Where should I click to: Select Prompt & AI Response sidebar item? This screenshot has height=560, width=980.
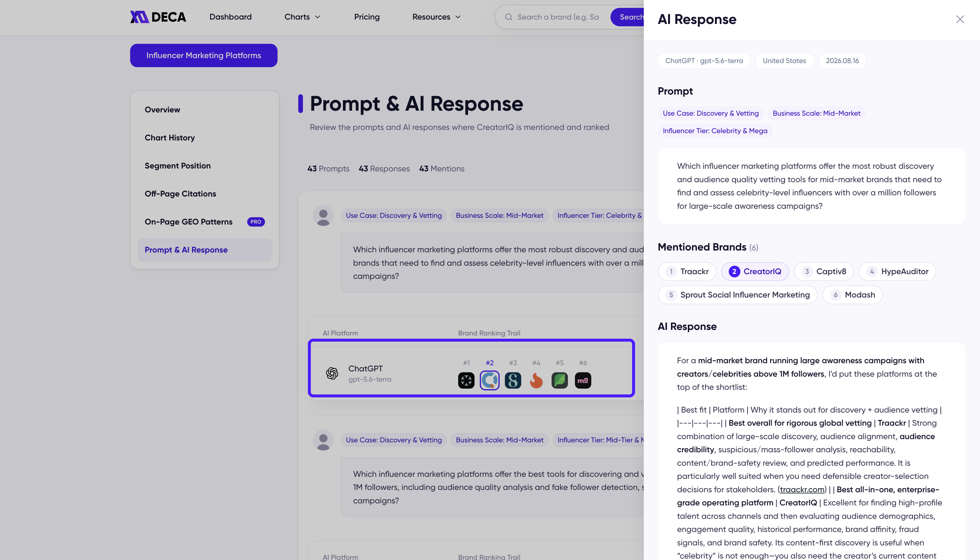(x=205, y=250)
